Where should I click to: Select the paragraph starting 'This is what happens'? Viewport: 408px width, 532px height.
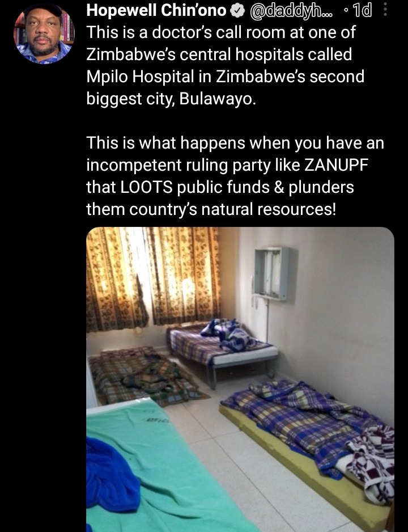235,176
